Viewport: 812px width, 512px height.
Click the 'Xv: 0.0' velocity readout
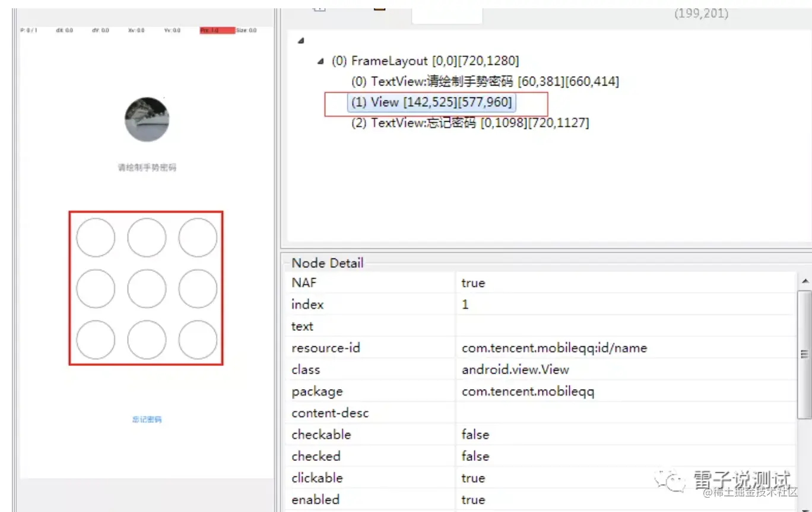point(136,30)
